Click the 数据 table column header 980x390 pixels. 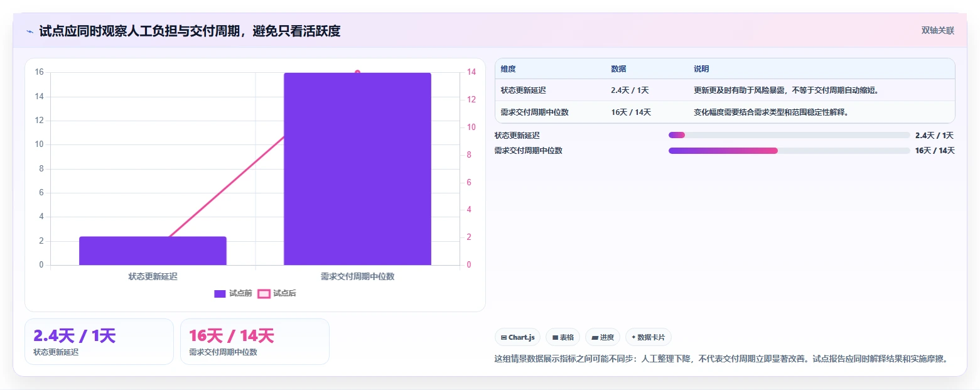[618, 69]
